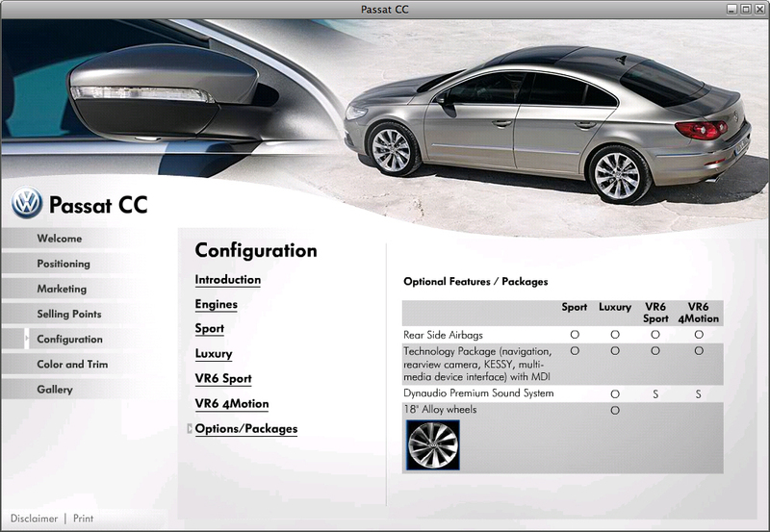Close the Passat CC window
Image resolution: width=770 pixels, height=532 pixels.
point(759,10)
